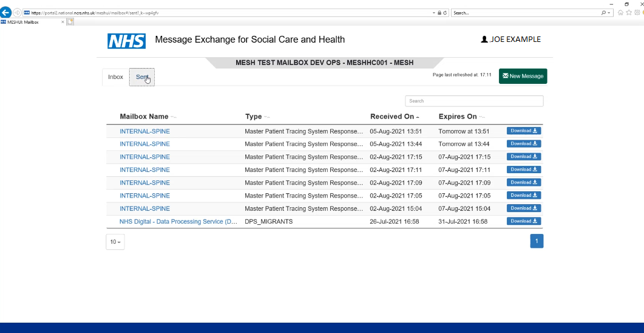Switch to the Inbox tab

[115, 77]
